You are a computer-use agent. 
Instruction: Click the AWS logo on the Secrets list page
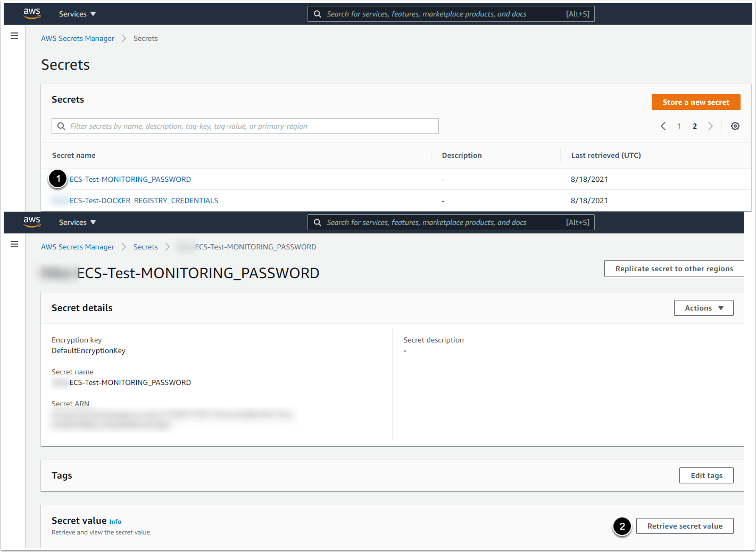click(32, 13)
